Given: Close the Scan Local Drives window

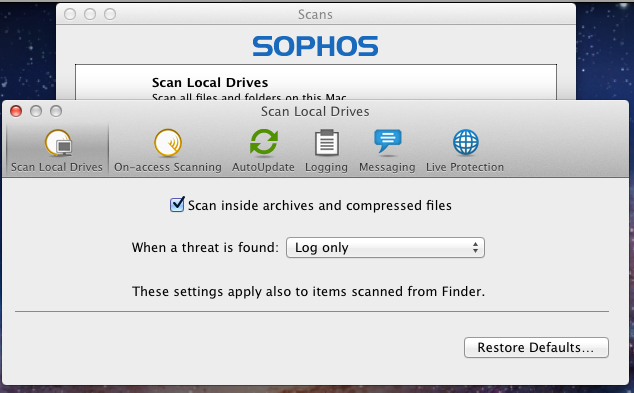Looking at the screenshot, I should coord(16,111).
